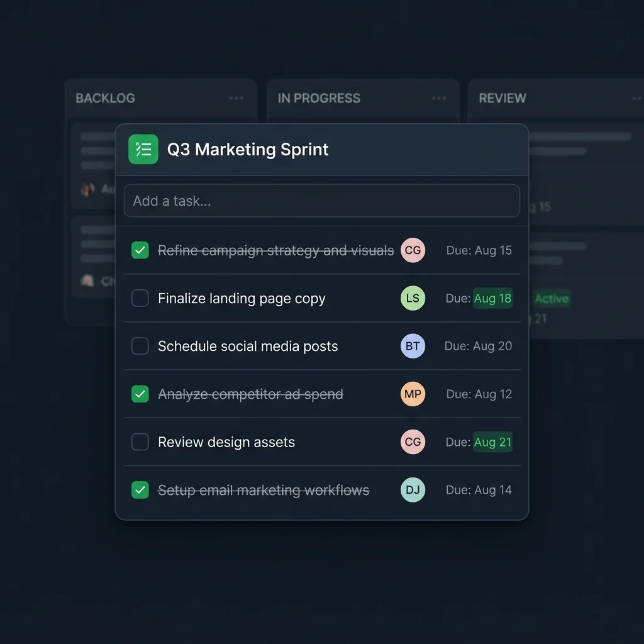Screen dimensions: 644x644
Task: Mark Schedule social media posts as done
Action: click(140, 346)
